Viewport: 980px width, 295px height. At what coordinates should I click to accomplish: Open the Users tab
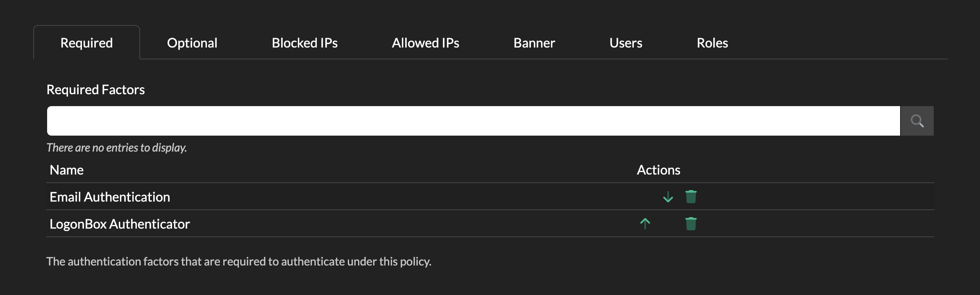click(x=626, y=43)
